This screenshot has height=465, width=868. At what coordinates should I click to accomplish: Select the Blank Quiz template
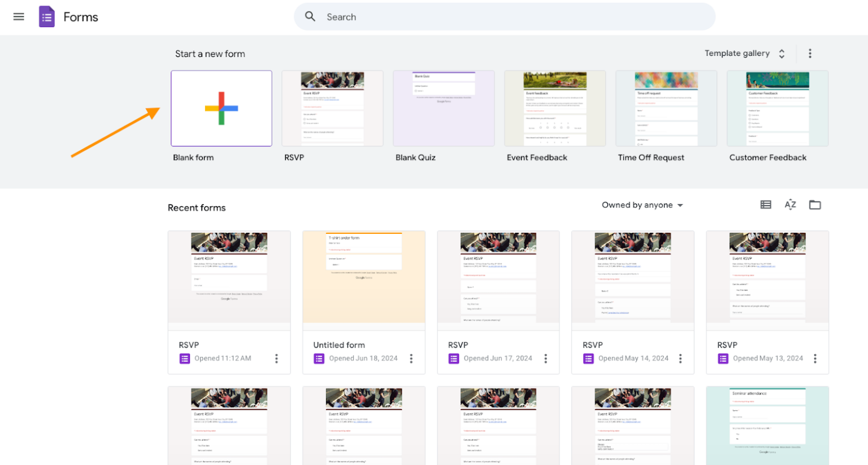coord(444,108)
